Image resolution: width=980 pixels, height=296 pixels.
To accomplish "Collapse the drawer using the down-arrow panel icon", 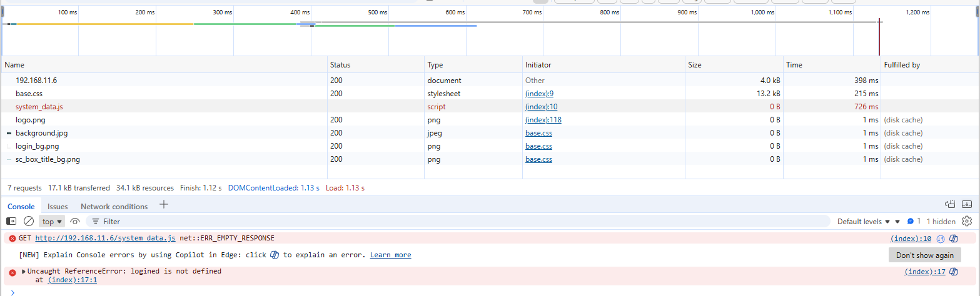I will click(x=967, y=204).
